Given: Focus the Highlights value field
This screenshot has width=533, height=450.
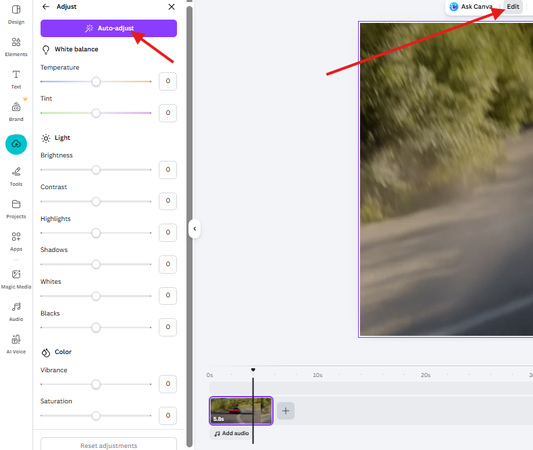Looking at the screenshot, I should coord(168,232).
